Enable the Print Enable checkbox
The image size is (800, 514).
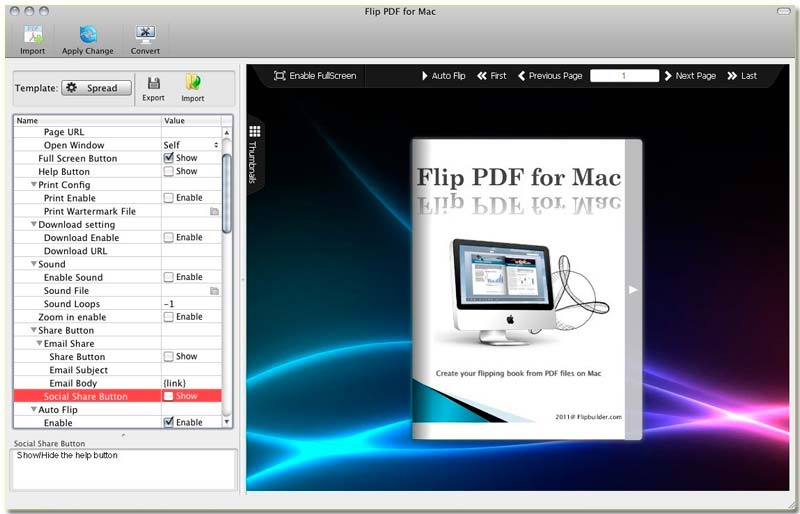tap(168, 198)
